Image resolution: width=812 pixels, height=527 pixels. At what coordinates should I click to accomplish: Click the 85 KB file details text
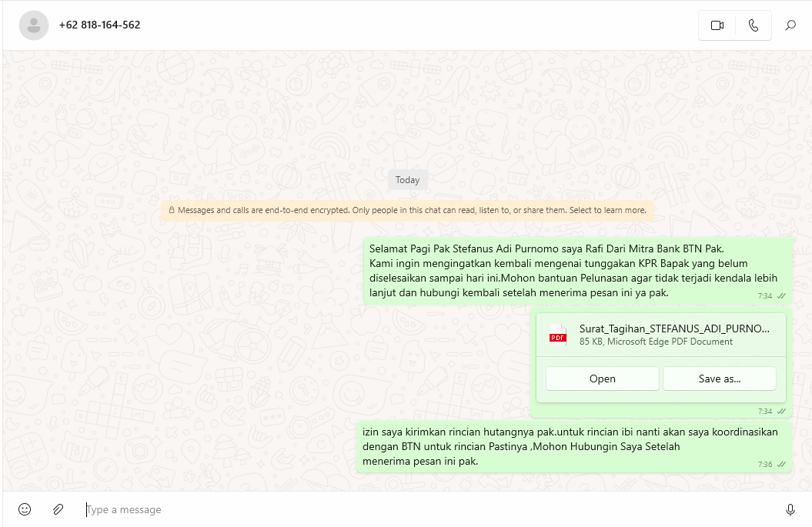click(x=656, y=342)
